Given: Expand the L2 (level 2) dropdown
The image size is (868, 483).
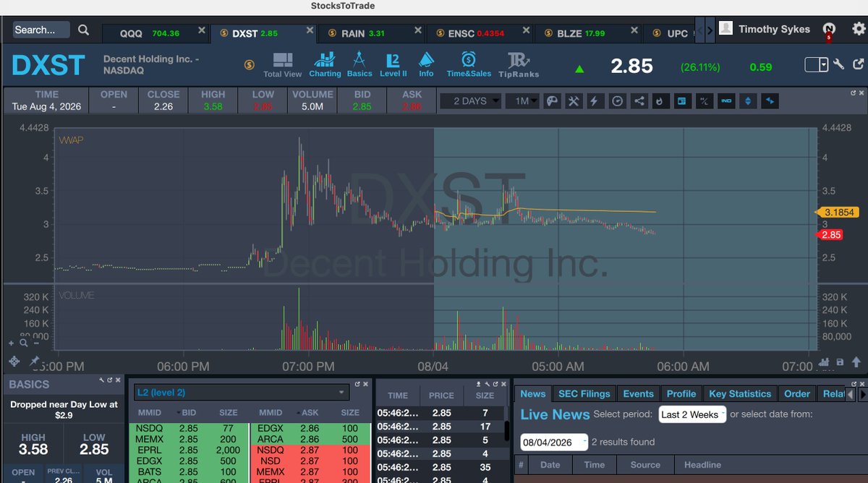Looking at the screenshot, I should click(x=241, y=393).
